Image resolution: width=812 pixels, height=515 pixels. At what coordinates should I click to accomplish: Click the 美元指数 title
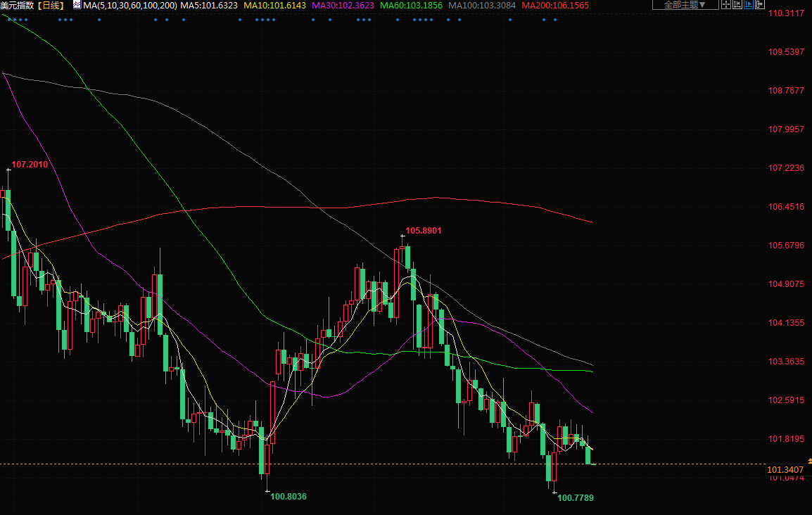pos(18,6)
